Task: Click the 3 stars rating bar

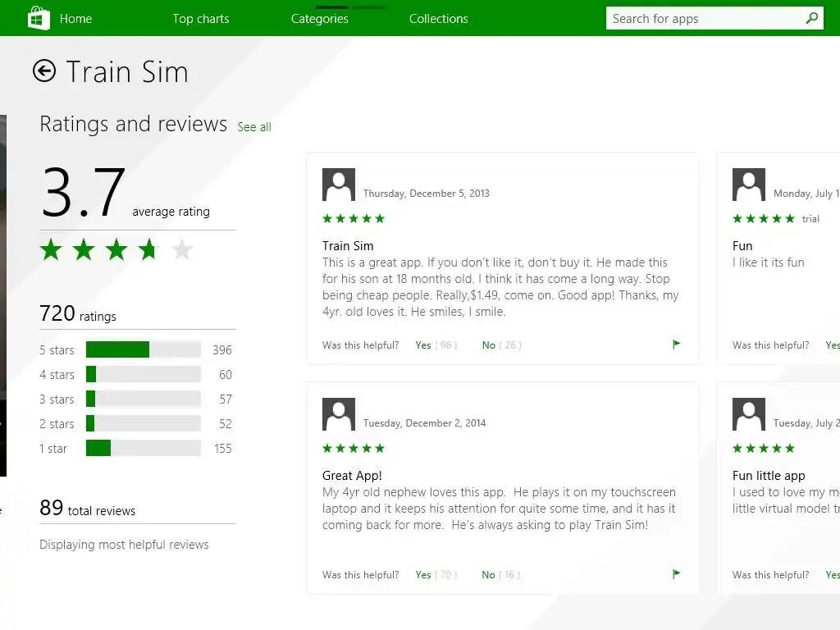Action: tap(143, 399)
